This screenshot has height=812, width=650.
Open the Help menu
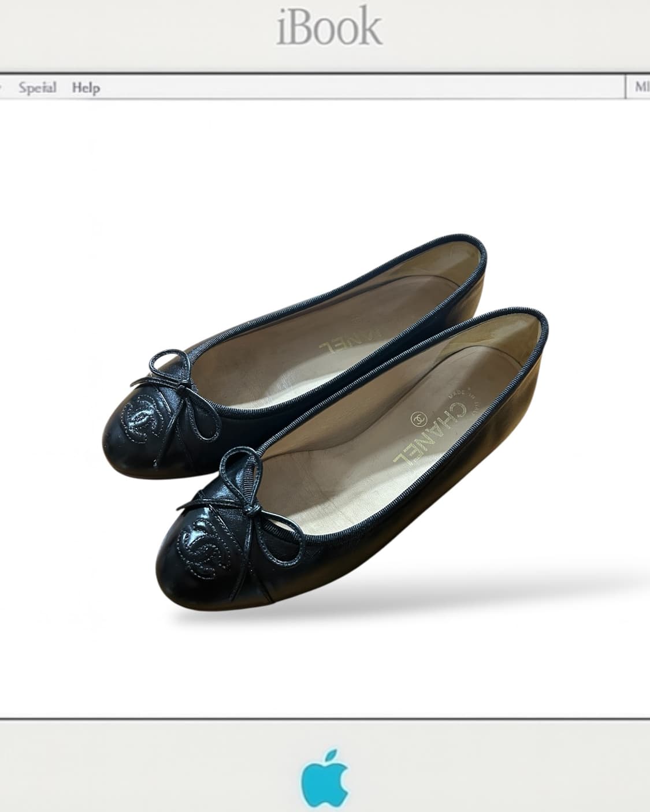point(86,88)
